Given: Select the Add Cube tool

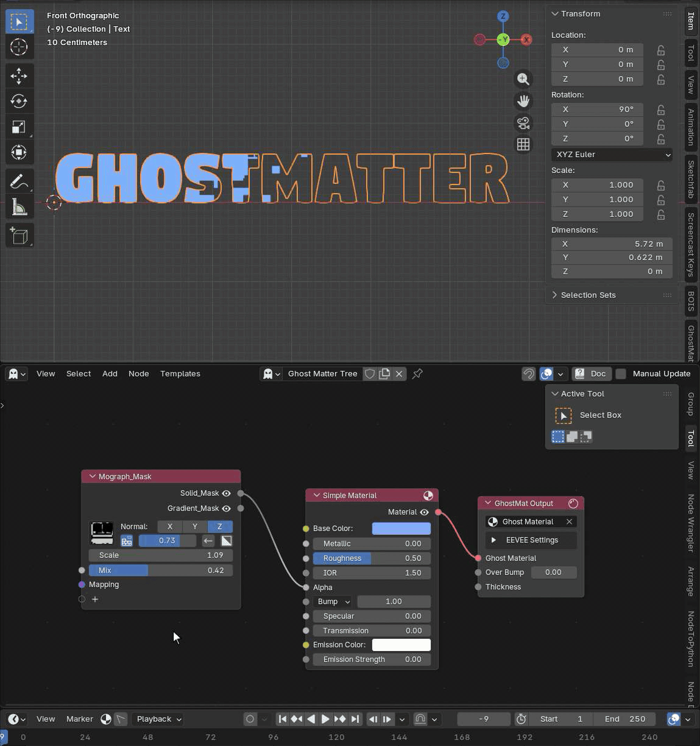Looking at the screenshot, I should (x=19, y=236).
